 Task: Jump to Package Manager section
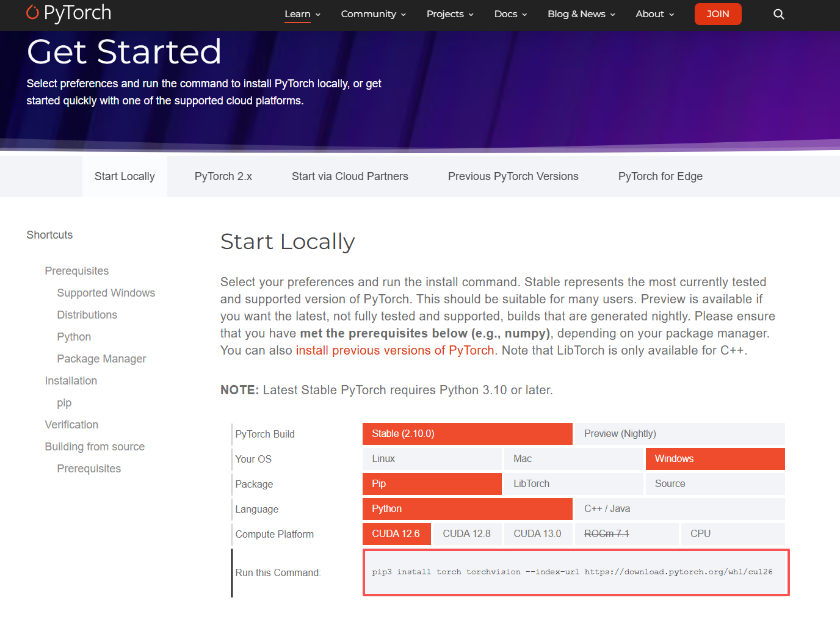tap(101, 359)
